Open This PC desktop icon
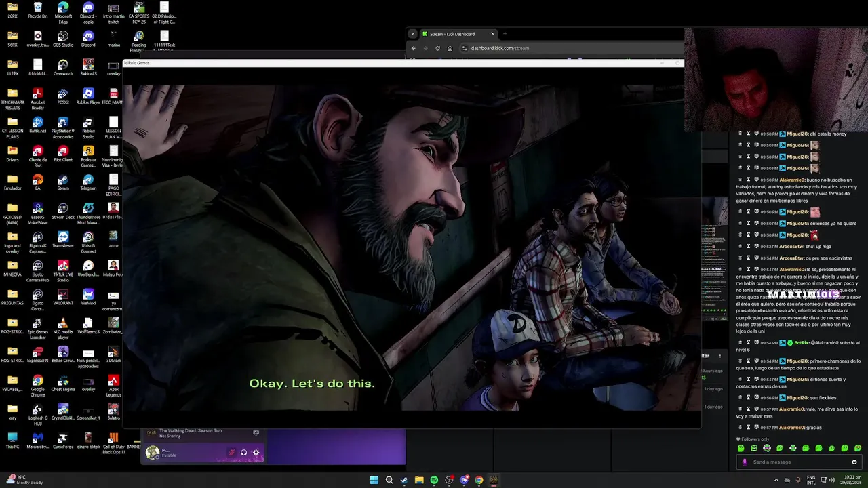Image resolution: width=868 pixels, height=488 pixels. pos(12,439)
